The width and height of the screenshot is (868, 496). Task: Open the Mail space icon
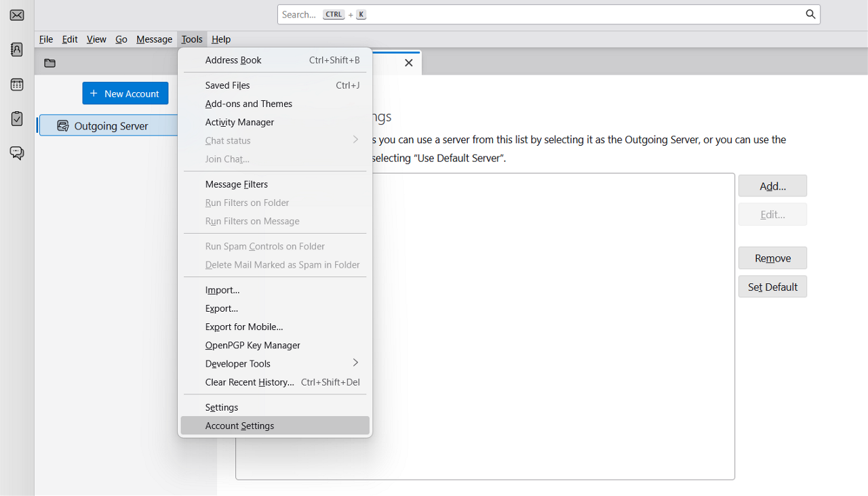tap(17, 15)
